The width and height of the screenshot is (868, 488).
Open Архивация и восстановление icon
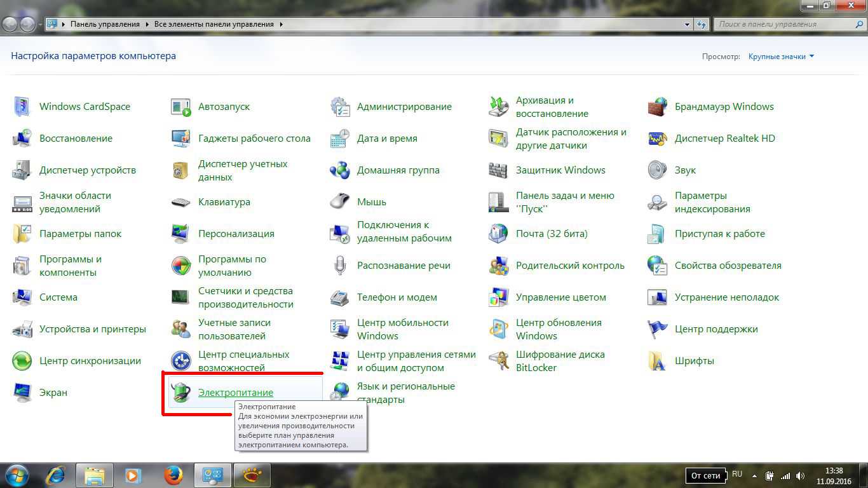click(x=499, y=107)
